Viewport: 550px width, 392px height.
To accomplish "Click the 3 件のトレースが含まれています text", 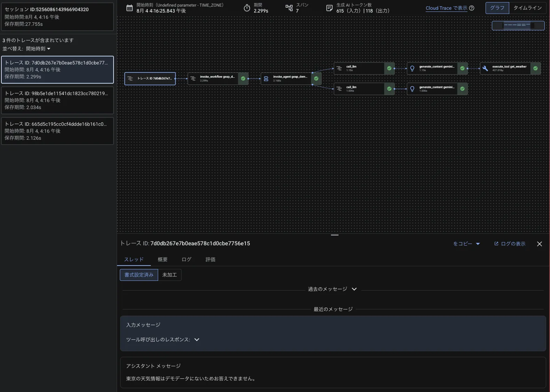I will pyautogui.click(x=38, y=40).
